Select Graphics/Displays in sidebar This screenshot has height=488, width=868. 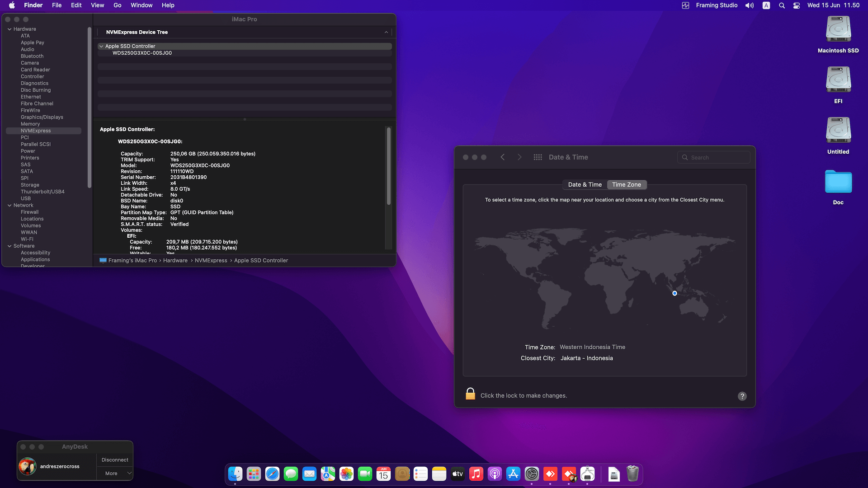[42, 117]
